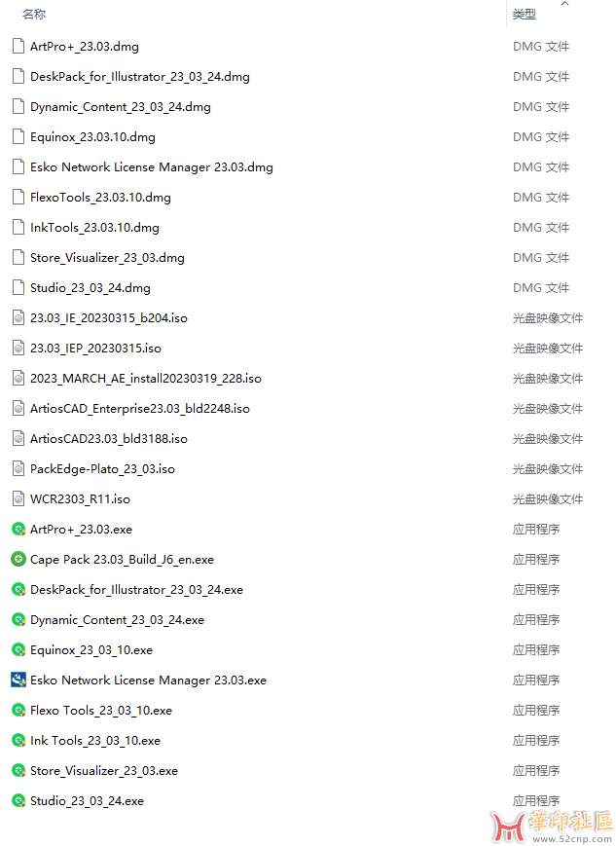Select 2023_MARCH_AE_install20230319_228.iso file name

pyautogui.click(x=146, y=379)
